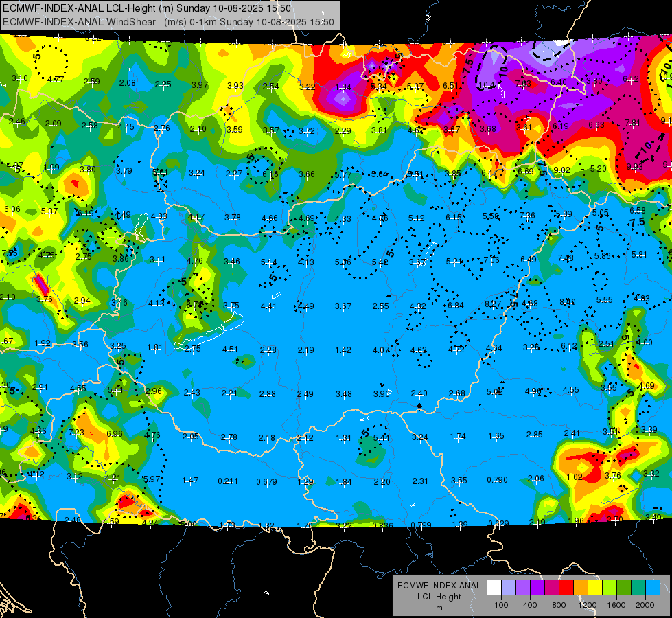Click the legend tick label '800'
672x618 pixels.
[x=559, y=605]
